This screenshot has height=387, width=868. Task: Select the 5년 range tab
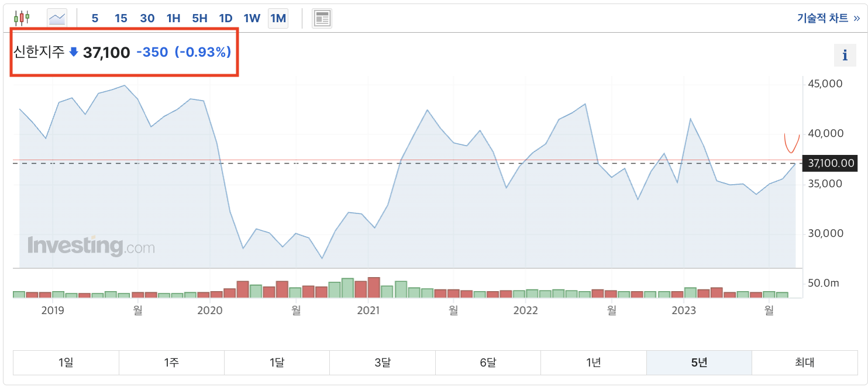[699, 362]
